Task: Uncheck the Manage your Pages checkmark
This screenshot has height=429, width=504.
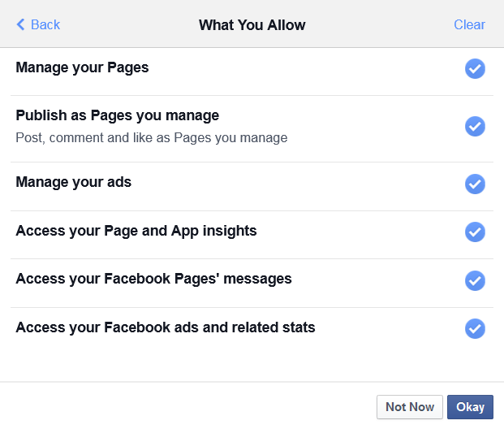Action: (475, 69)
